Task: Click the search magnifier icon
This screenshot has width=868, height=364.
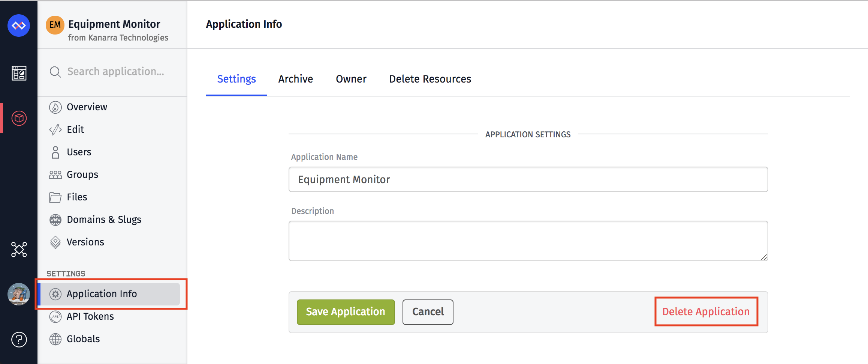Action: point(55,72)
